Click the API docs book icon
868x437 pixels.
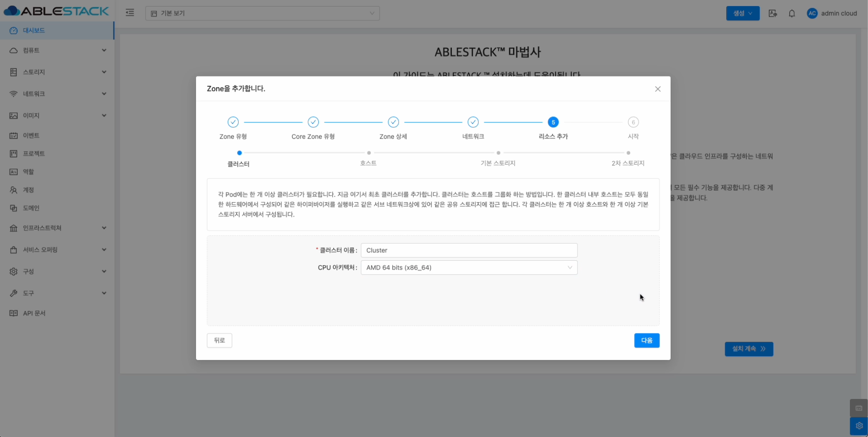coord(13,314)
